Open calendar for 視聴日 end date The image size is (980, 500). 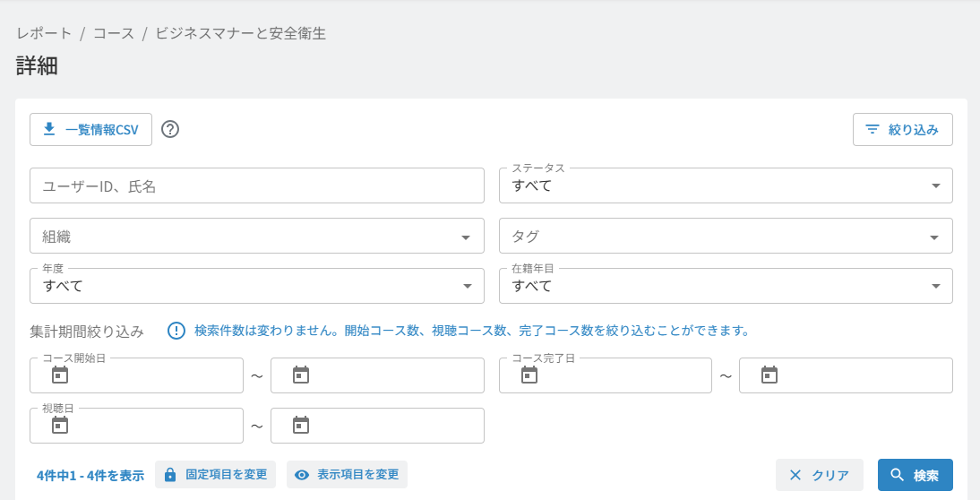click(x=301, y=425)
